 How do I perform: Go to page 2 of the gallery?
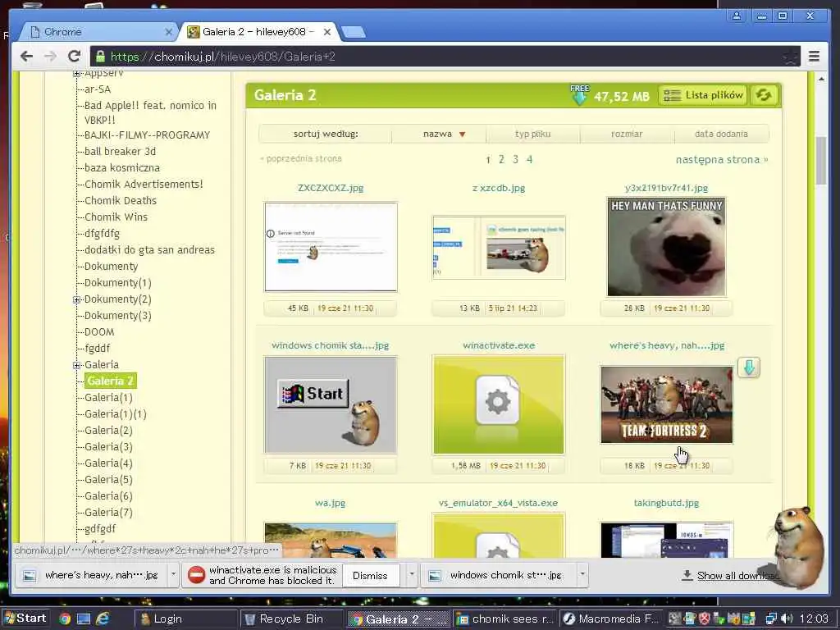click(501, 159)
